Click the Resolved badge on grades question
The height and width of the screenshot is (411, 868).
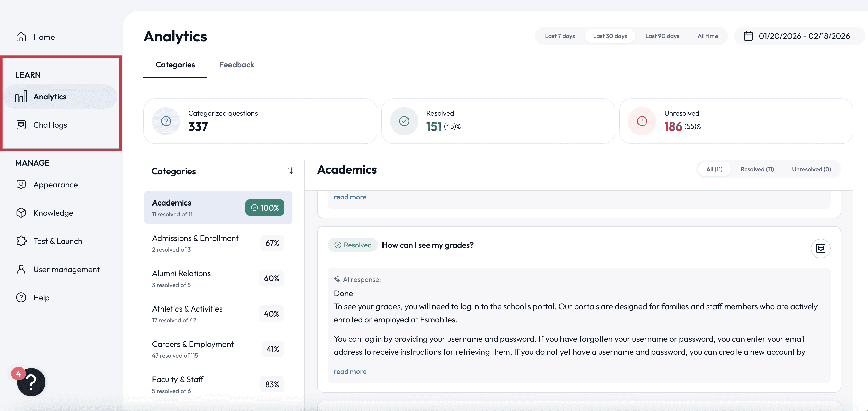point(352,245)
